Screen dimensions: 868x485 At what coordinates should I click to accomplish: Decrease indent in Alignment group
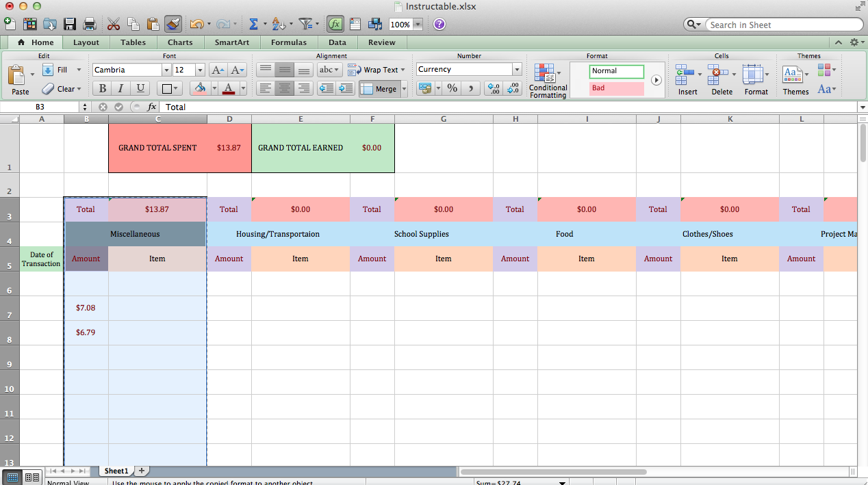tap(327, 88)
